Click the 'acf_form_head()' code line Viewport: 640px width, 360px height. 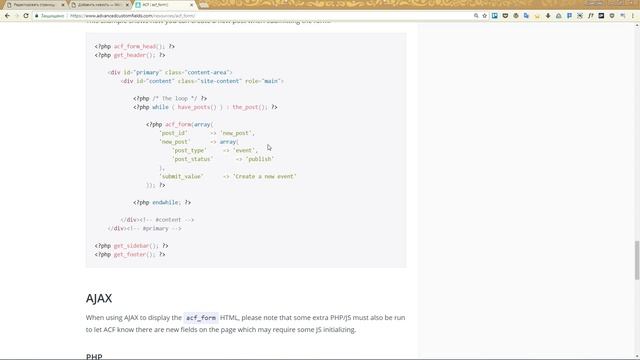click(135, 47)
